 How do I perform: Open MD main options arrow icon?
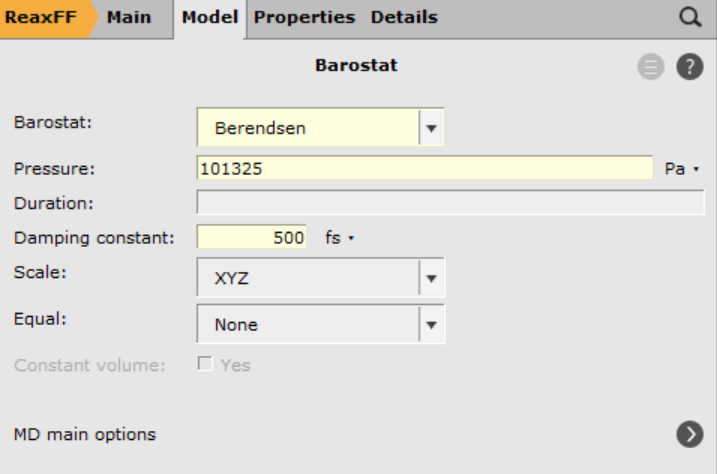(x=689, y=434)
